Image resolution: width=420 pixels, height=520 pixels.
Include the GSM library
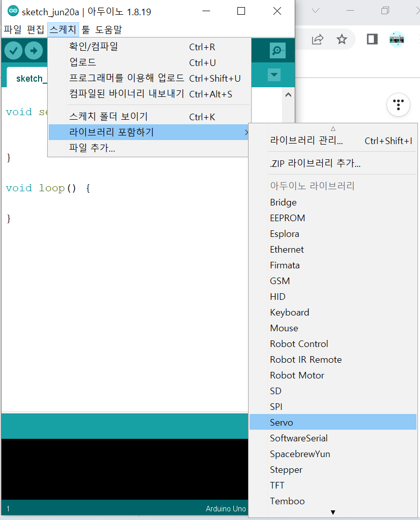333,281
